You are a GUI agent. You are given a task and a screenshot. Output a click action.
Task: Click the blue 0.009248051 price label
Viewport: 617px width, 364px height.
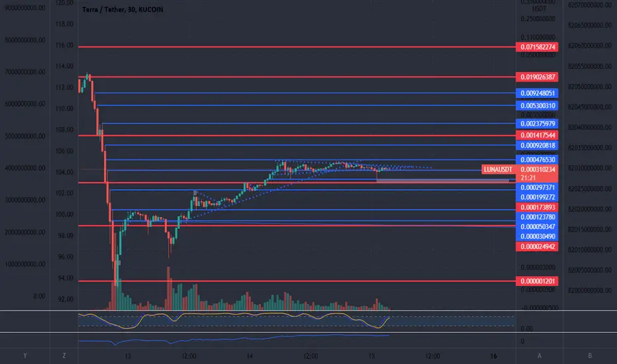click(537, 93)
